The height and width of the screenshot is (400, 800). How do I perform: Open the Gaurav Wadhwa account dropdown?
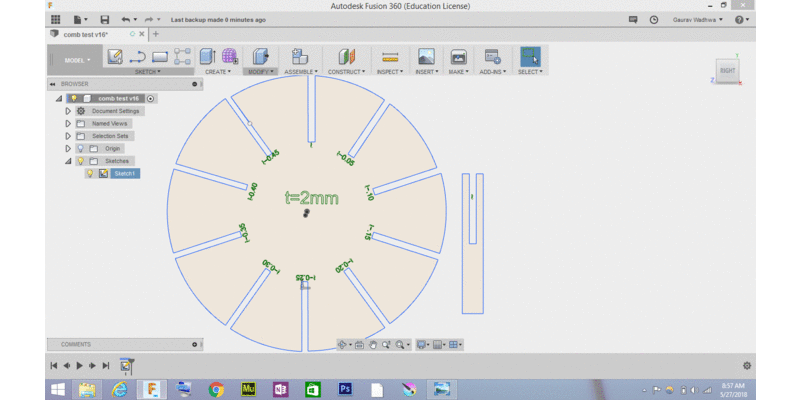[698, 19]
